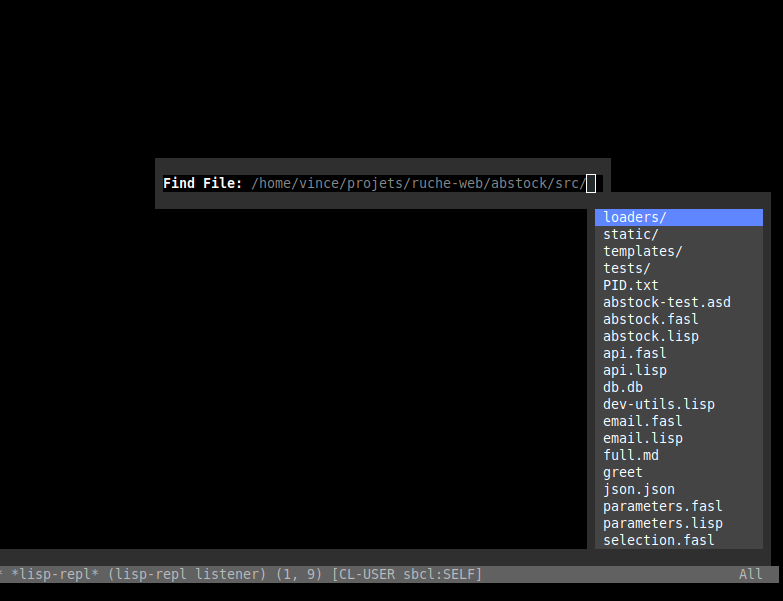Select the loaders/ directory in completion list
Screen dimensions: 783x601
tap(635, 217)
